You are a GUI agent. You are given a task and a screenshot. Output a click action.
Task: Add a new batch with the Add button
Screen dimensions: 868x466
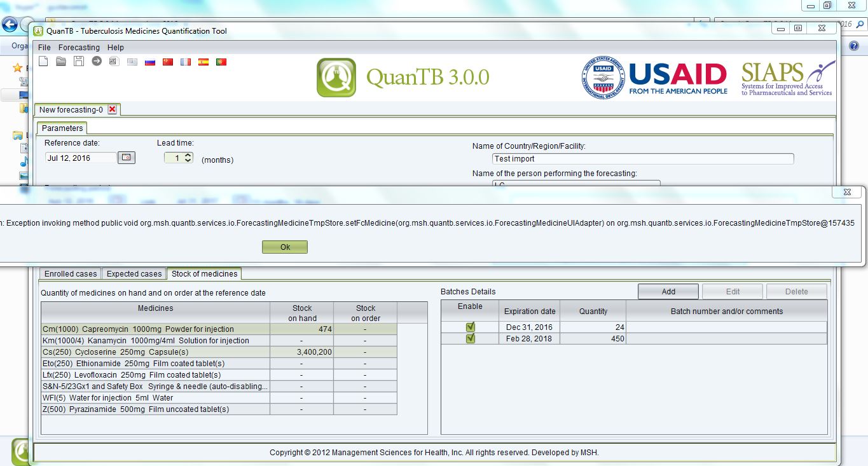[x=668, y=292]
